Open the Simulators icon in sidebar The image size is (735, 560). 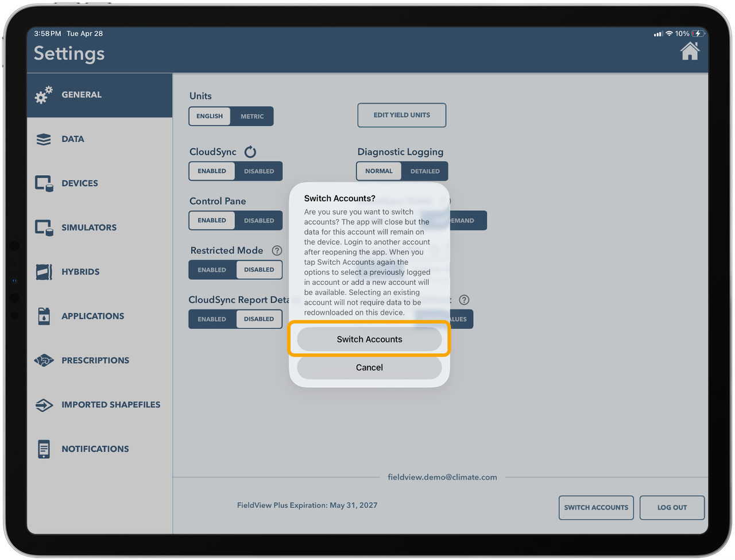[44, 227]
